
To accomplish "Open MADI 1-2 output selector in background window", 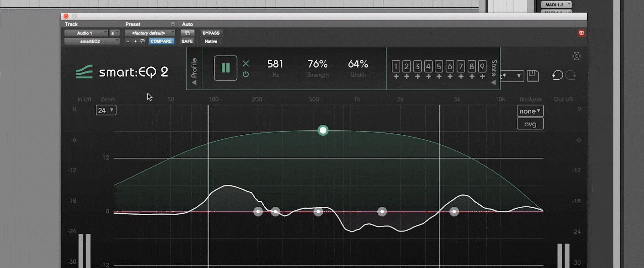I will pyautogui.click(x=556, y=5).
